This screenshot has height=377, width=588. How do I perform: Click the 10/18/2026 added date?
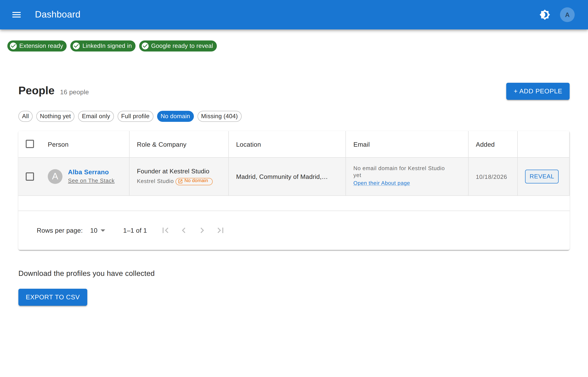click(x=491, y=177)
